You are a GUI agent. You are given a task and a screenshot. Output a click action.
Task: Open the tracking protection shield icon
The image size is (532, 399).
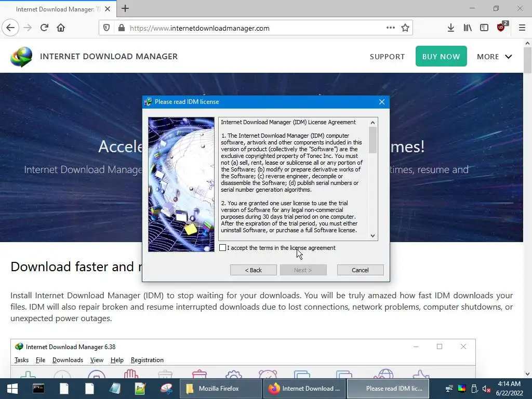[107, 28]
